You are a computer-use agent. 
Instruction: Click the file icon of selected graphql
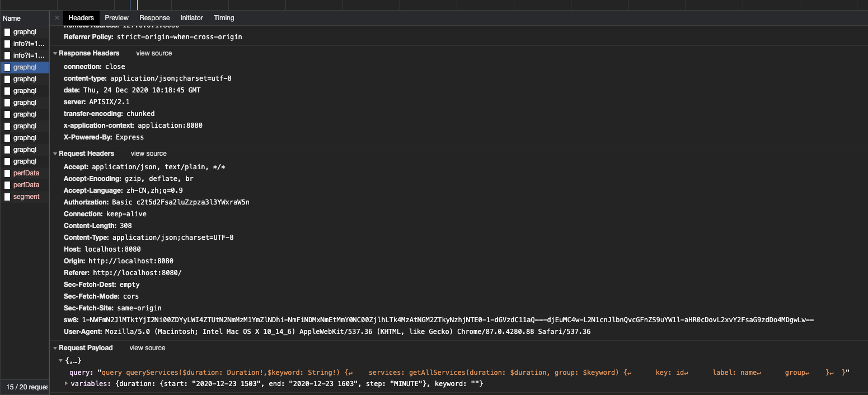coord(7,67)
